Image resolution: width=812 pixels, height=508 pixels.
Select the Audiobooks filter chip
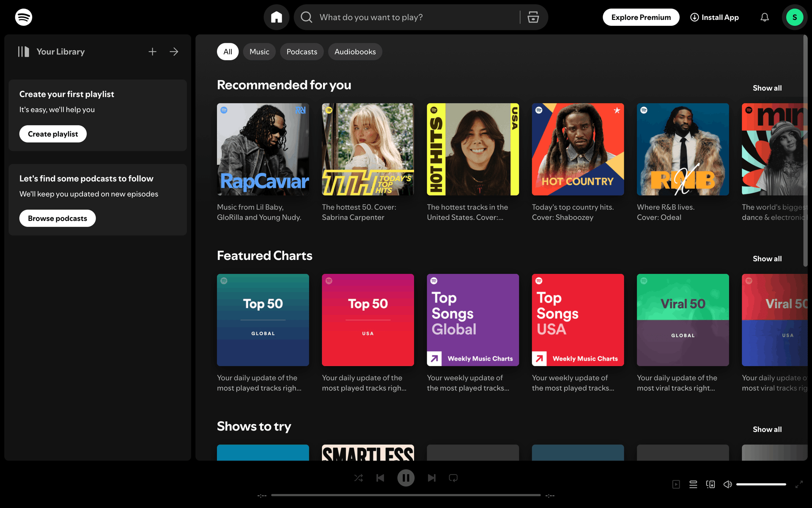pos(355,52)
